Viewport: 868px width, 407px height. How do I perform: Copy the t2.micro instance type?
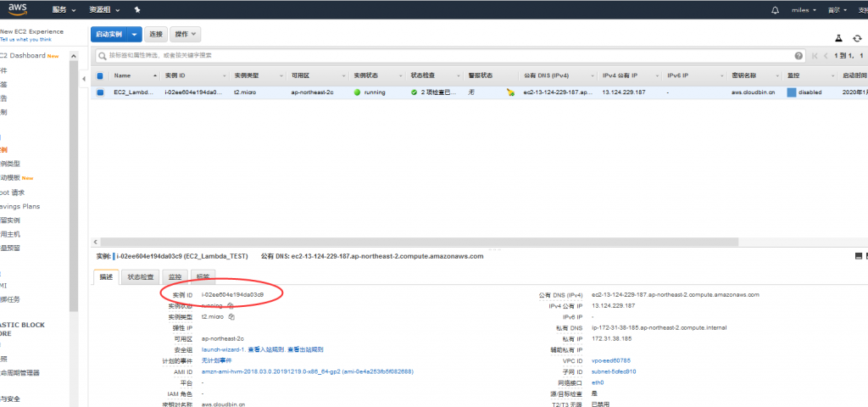[231, 316]
